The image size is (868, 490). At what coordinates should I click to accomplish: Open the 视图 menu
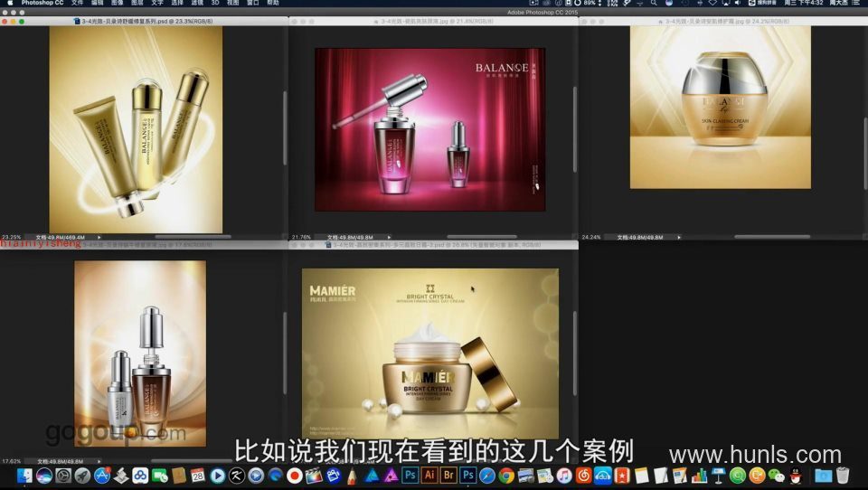tap(232, 3)
